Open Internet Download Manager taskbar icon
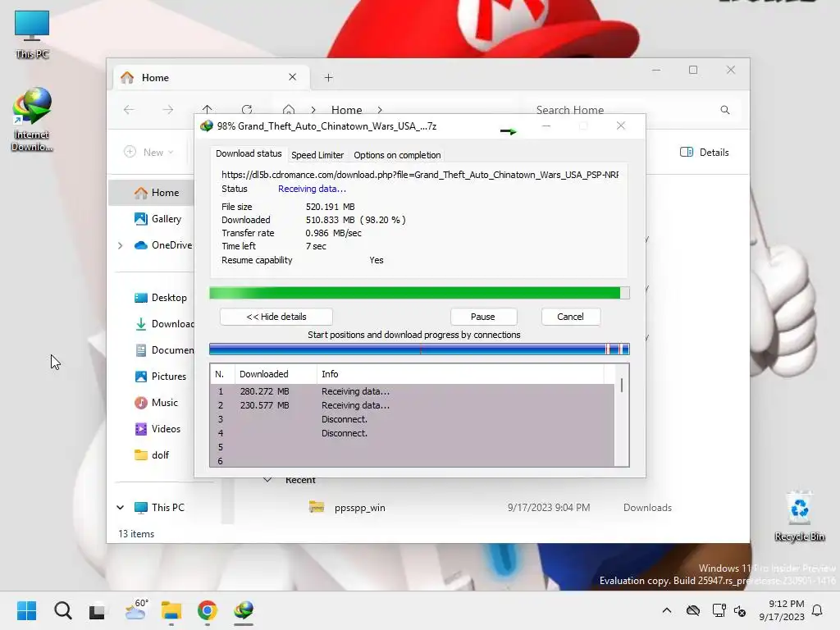Image resolution: width=840 pixels, height=630 pixels. 244,610
